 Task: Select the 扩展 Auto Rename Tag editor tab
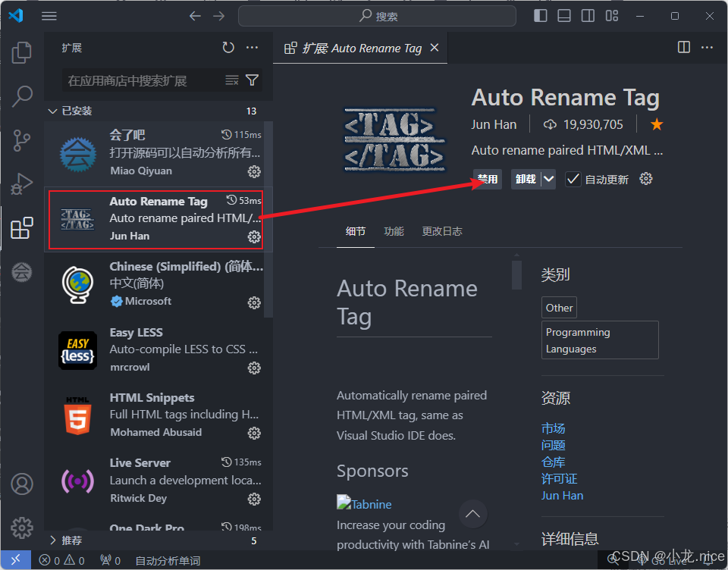point(360,48)
